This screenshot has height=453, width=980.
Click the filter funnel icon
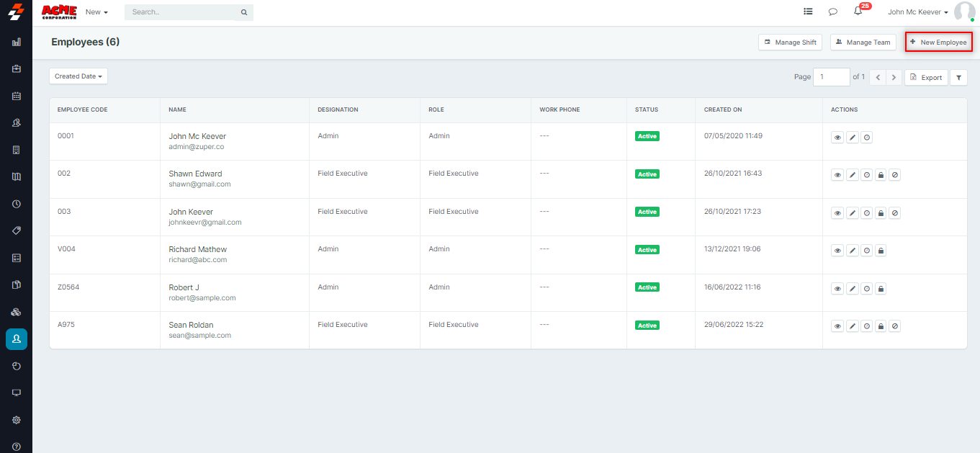pos(958,77)
